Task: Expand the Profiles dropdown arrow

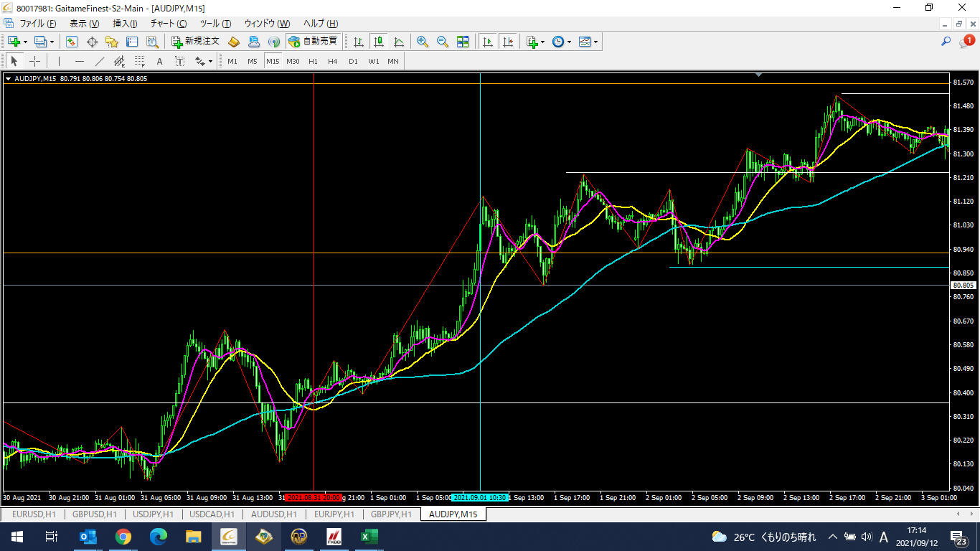Action: pyautogui.click(x=52, y=42)
